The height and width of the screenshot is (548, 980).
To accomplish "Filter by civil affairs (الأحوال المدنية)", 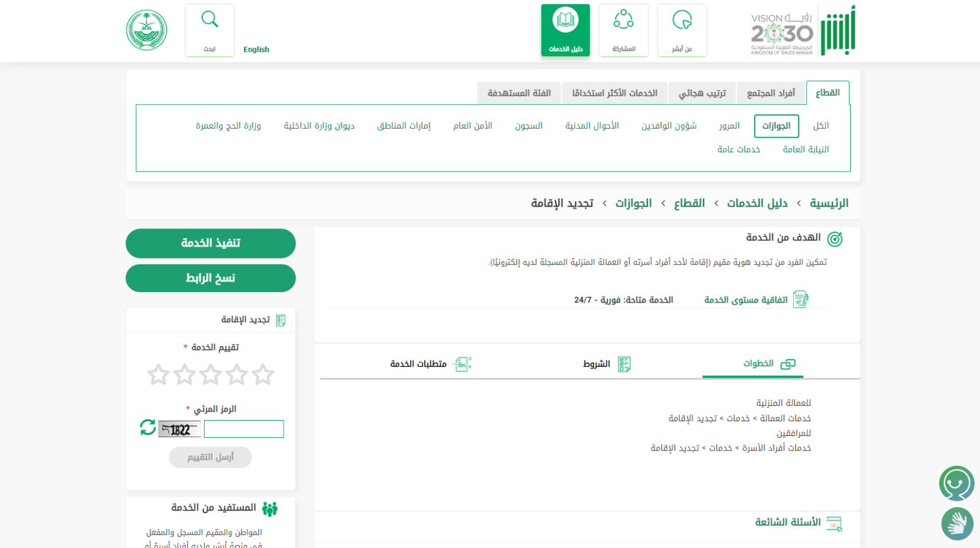I will click(592, 126).
